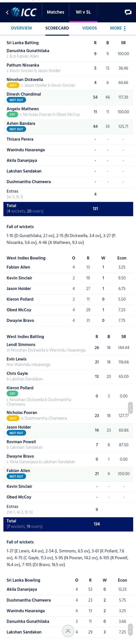This screenshot has height=644, width=136.
Task: Tap the scroll-to-top arrow button
Action: coord(68,631)
